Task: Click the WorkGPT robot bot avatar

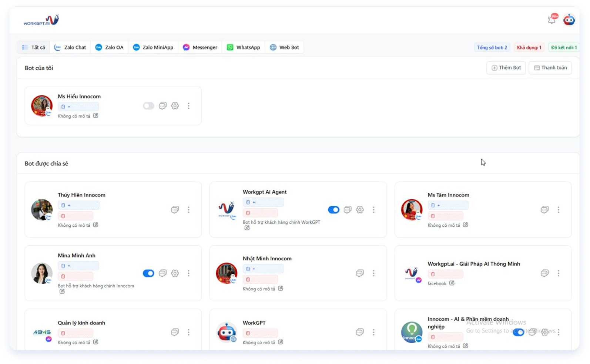Action: coord(227,332)
